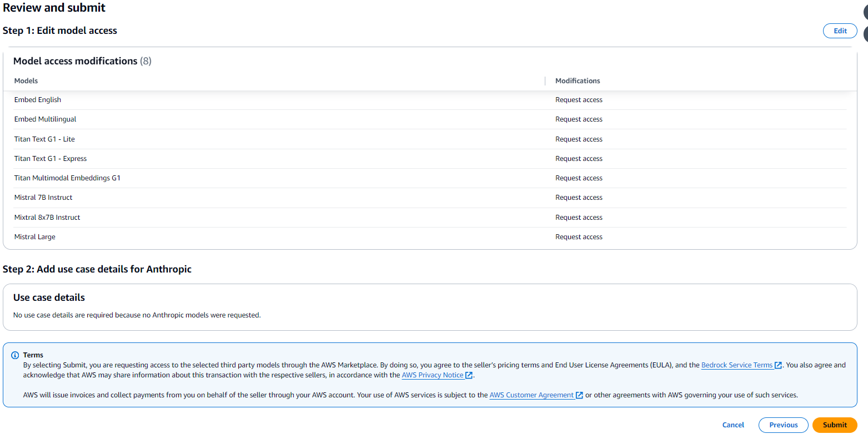Open the AWS Privacy Notice link

point(433,375)
